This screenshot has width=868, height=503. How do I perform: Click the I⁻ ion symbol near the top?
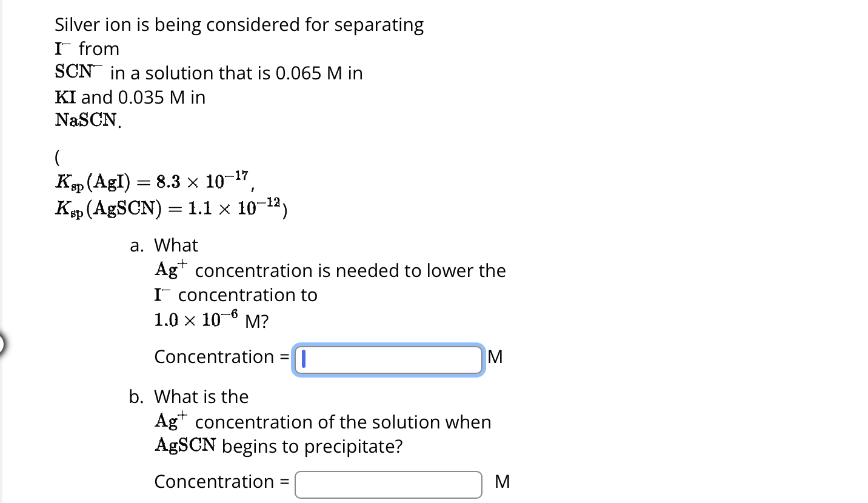coord(59,47)
